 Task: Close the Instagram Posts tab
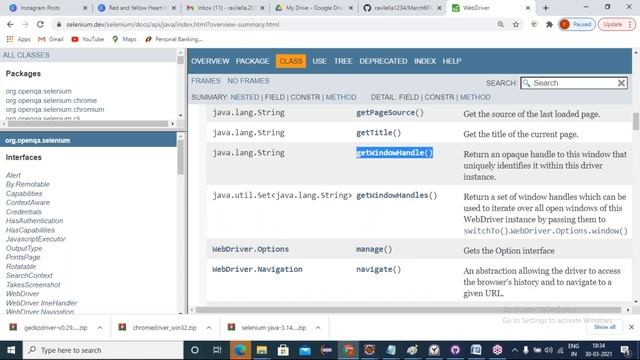point(85,8)
